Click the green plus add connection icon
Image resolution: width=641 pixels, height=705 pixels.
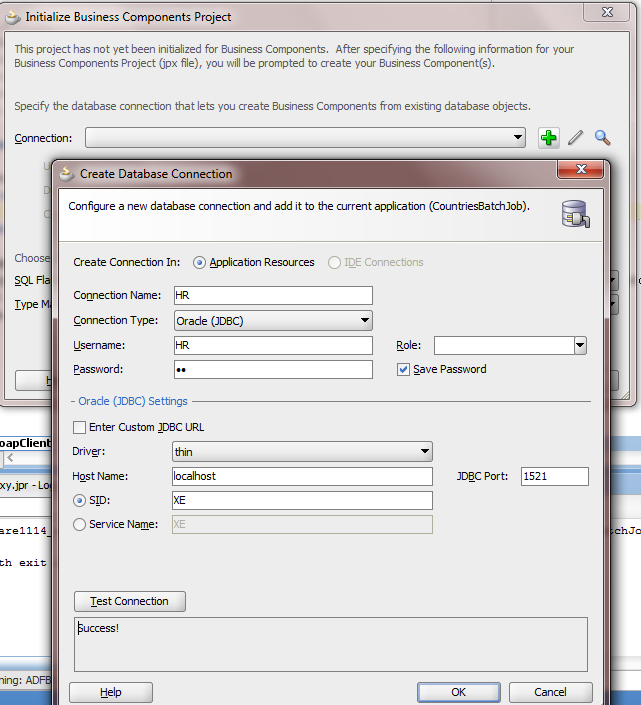(x=548, y=138)
